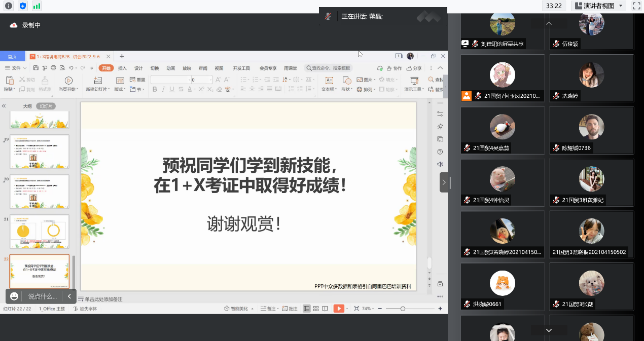Open the emoji picker in the chat bar
The height and width of the screenshot is (341, 644).
tap(14, 296)
